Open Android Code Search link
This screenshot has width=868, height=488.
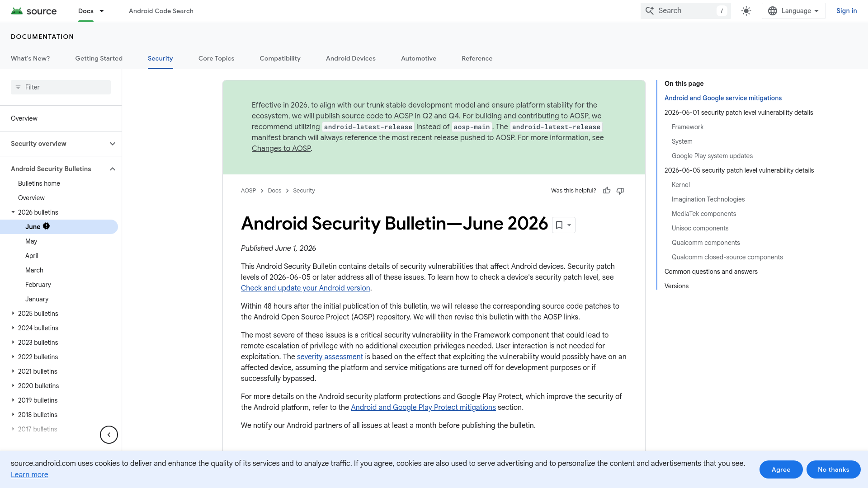[x=161, y=11]
